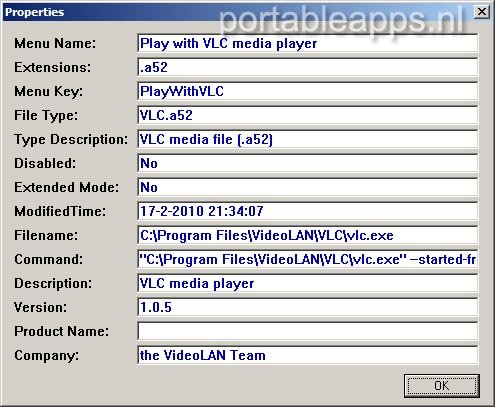Click the 'Menu Key:' label
495x407 pixels.
click(48, 92)
